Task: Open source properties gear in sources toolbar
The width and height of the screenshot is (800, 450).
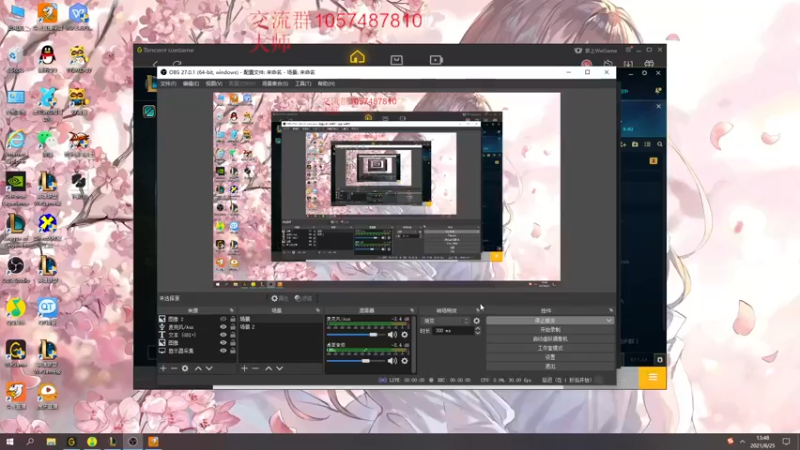Action: point(185,368)
